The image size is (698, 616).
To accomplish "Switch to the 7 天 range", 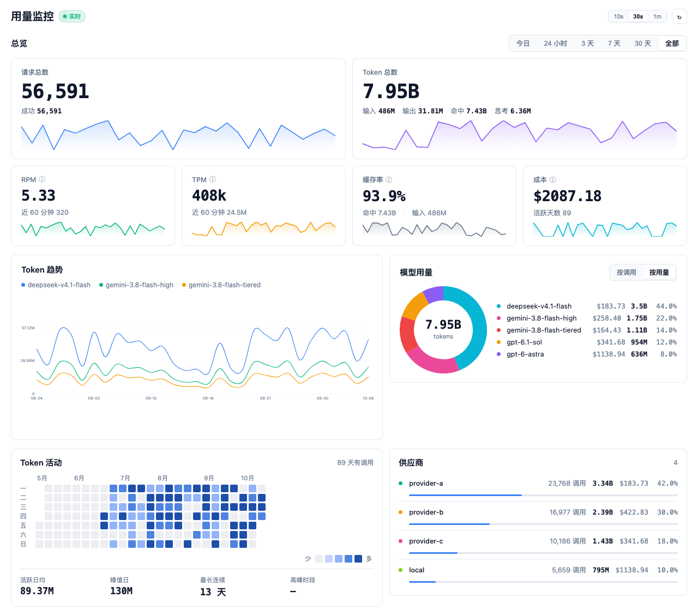I will coord(614,43).
